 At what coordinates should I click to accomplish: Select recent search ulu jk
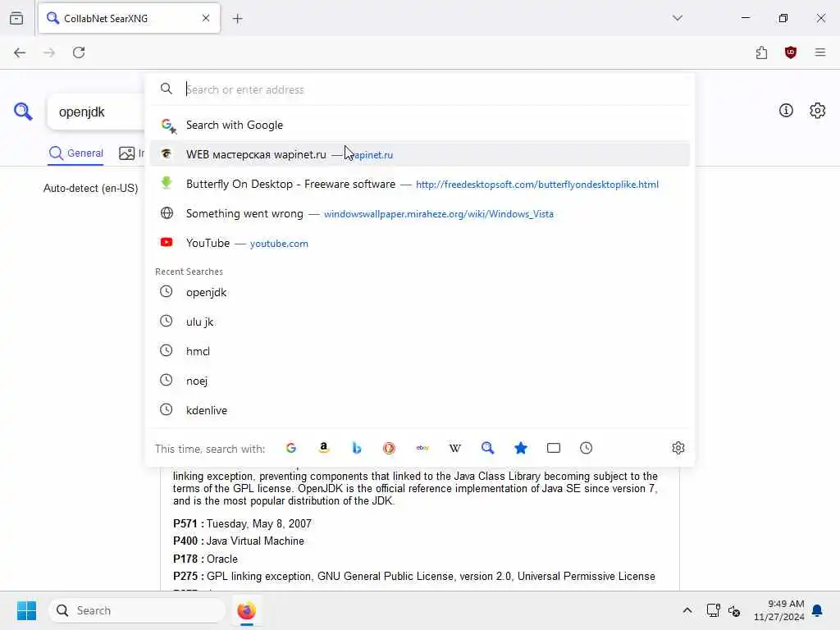420,322
